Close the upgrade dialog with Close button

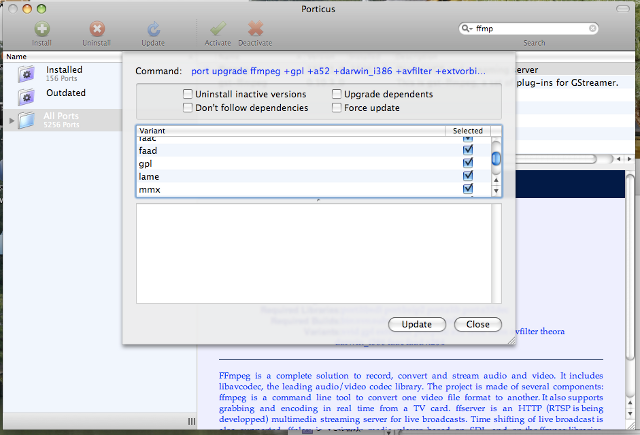click(x=477, y=324)
